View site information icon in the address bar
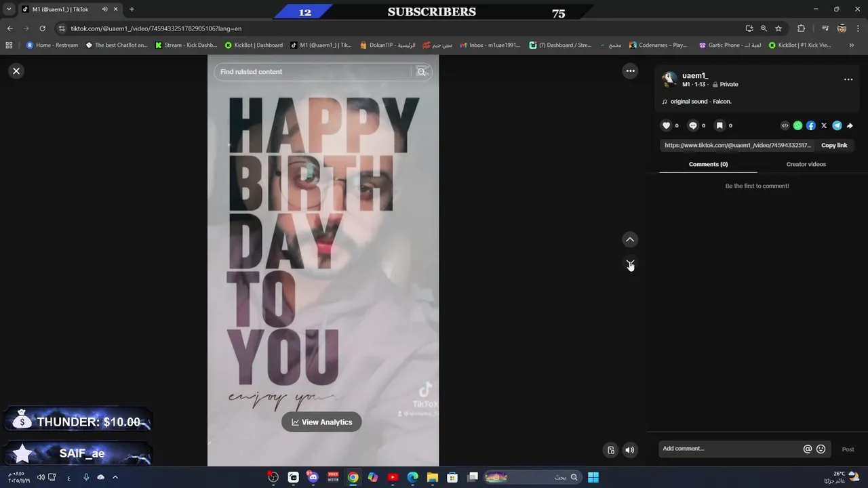This screenshot has height=488, width=868. click(62, 28)
